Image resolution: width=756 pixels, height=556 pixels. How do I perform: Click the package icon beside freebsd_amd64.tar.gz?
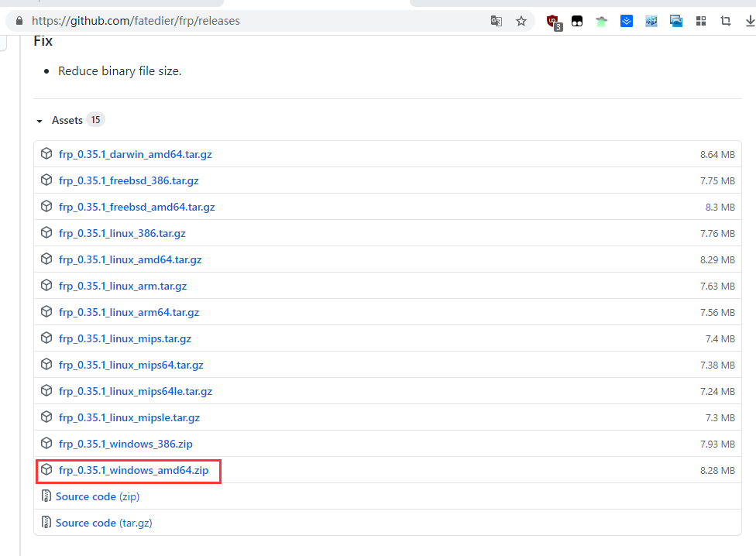point(46,206)
